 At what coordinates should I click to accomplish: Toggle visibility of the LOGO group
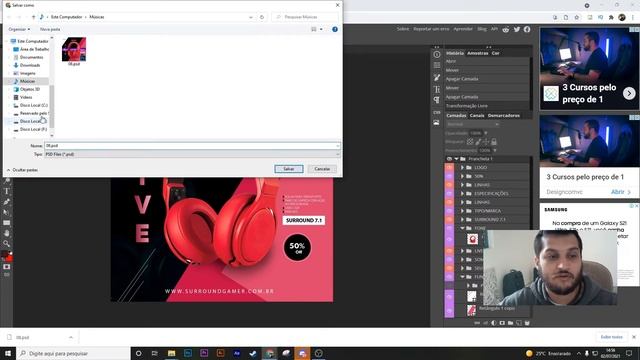pos(449,167)
